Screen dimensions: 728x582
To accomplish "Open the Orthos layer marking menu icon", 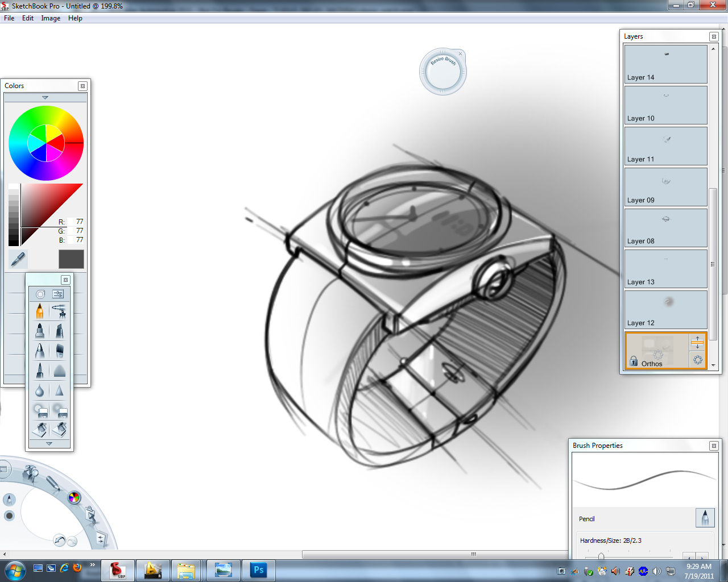I will (x=698, y=360).
